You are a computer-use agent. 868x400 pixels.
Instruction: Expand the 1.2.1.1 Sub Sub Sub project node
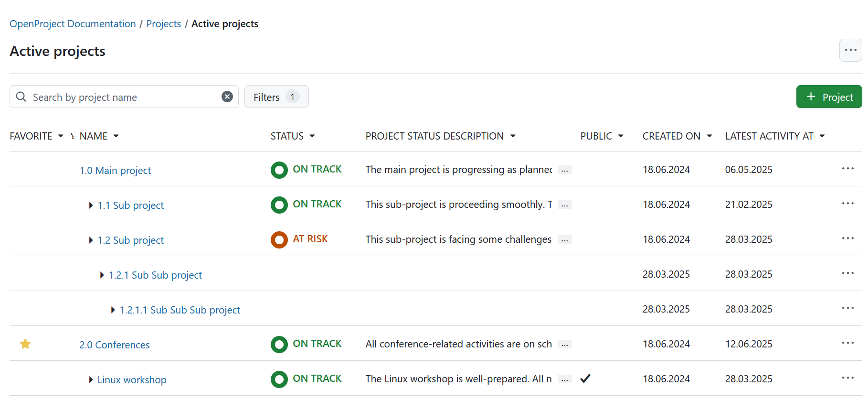(113, 310)
